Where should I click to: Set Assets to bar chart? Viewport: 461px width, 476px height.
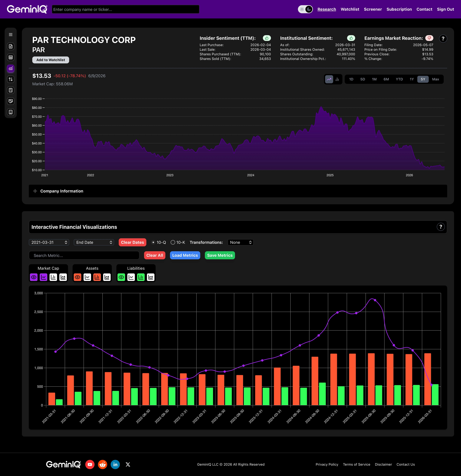tap(97, 277)
